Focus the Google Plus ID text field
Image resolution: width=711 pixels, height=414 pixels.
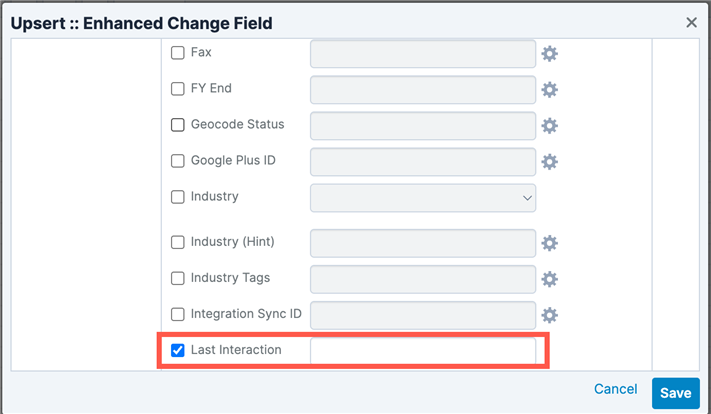[x=423, y=161]
